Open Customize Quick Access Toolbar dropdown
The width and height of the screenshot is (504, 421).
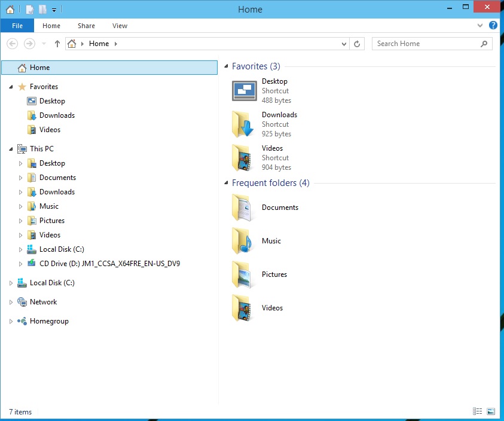point(54,10)
